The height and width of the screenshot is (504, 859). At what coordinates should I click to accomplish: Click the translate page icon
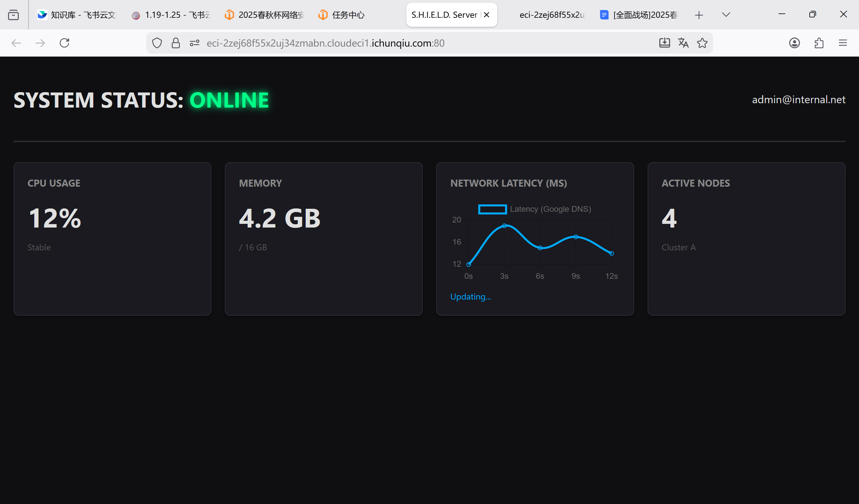(x=683, y=43)
